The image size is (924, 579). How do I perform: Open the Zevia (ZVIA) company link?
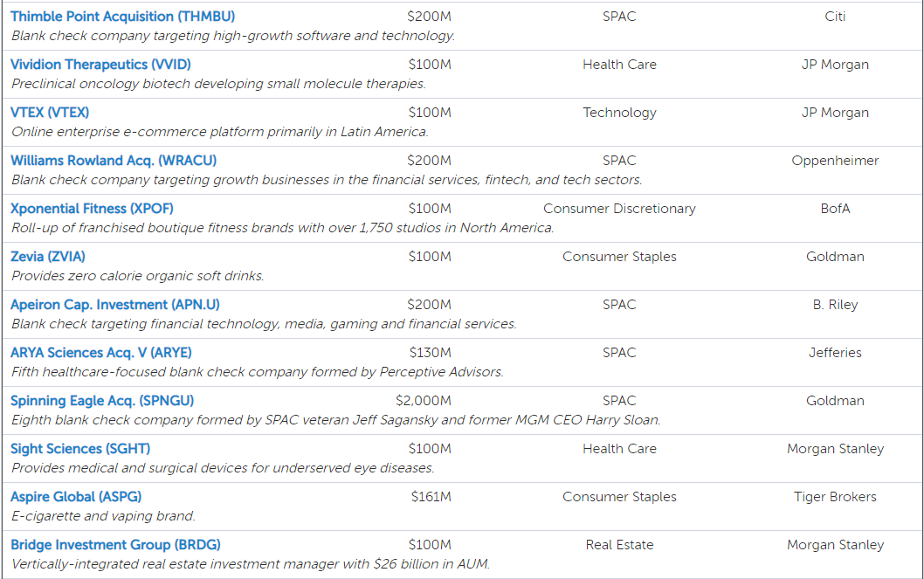point(48,256)
